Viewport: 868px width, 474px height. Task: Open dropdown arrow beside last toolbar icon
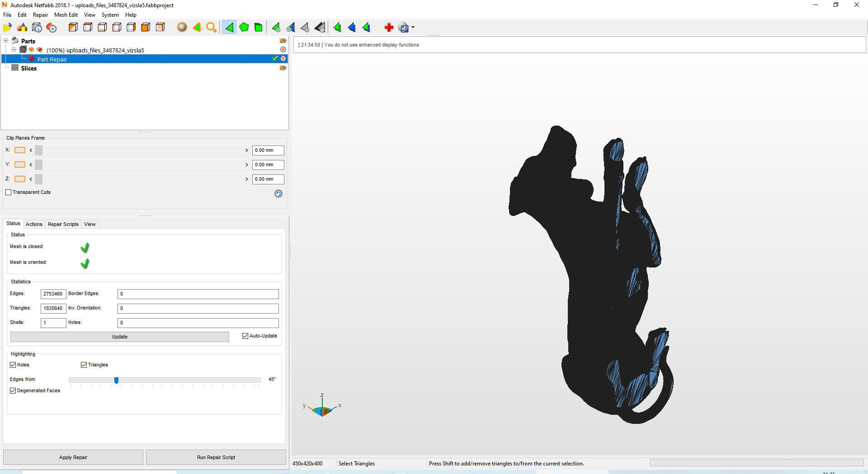coord(413,28)
